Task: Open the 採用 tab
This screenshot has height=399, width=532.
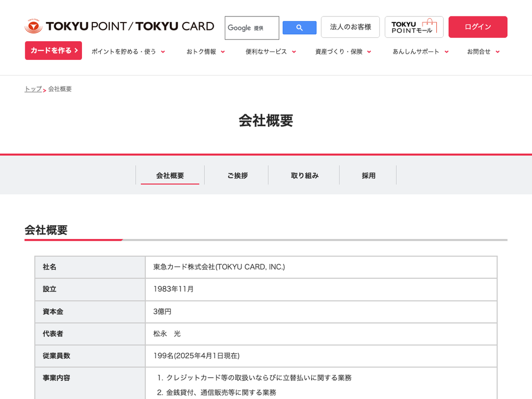Action: click(x=368, y=176)
